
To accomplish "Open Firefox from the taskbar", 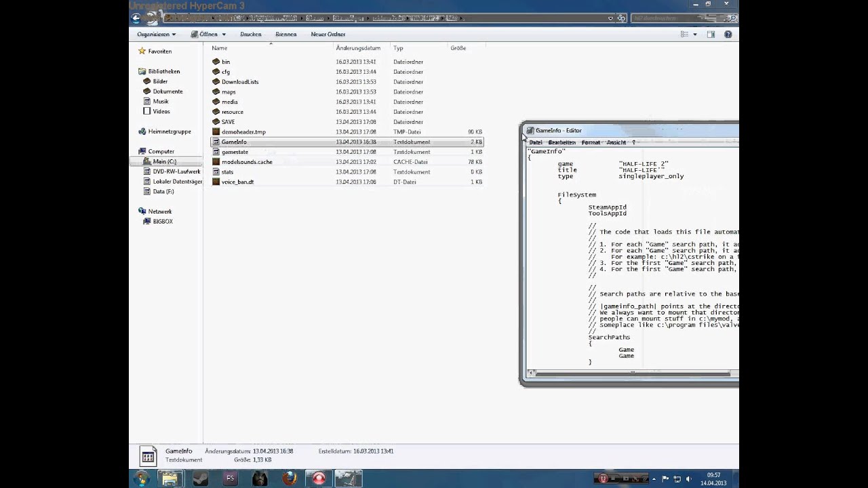I will tap(290, 479).
